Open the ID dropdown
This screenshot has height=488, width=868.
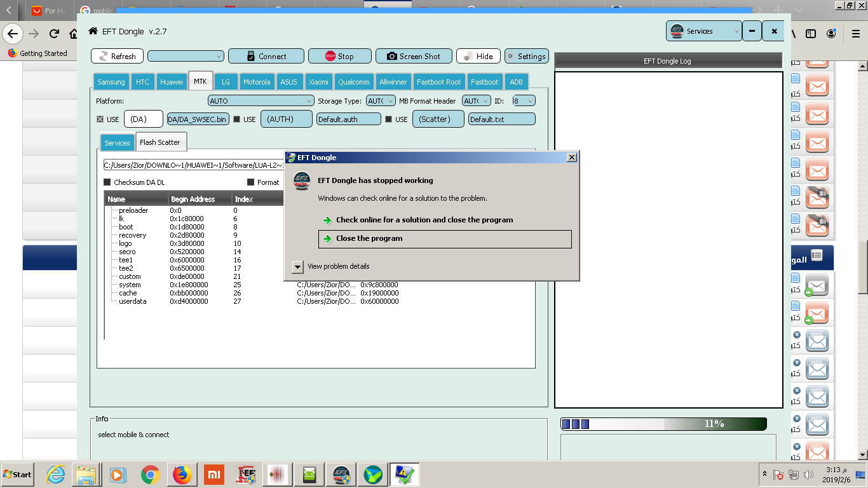pyautogui.click(x=524, y=101)
